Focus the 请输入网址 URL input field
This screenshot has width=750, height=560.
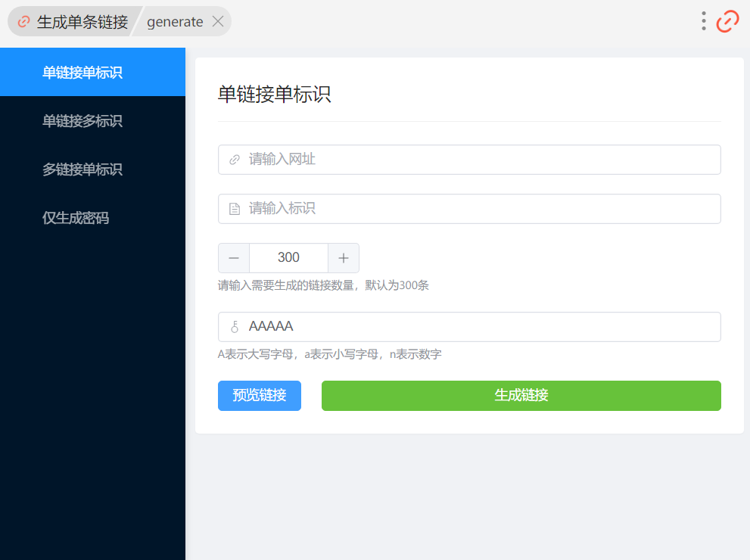pos(469,160)
